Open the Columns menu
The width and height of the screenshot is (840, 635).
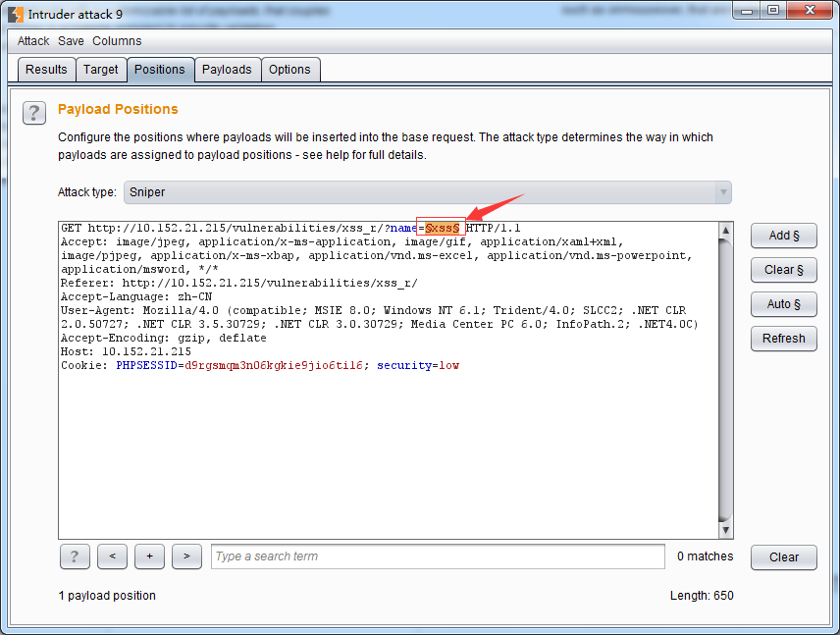[x=117, y=41]
